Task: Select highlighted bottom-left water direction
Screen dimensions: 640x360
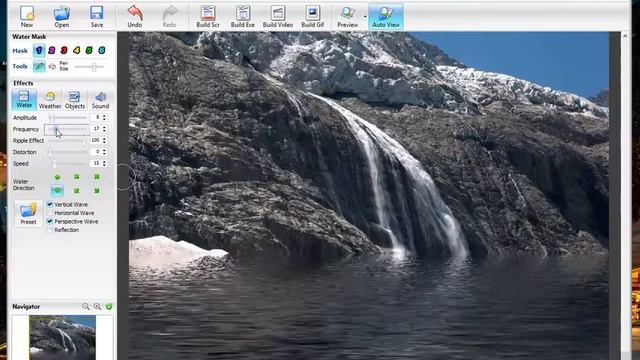Action: tap(57, 190)
